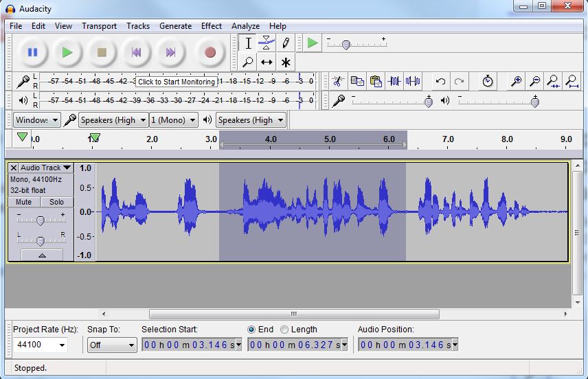Close the Audio Track with X
The height and width of the screenshot is (379, 588).
14,168
